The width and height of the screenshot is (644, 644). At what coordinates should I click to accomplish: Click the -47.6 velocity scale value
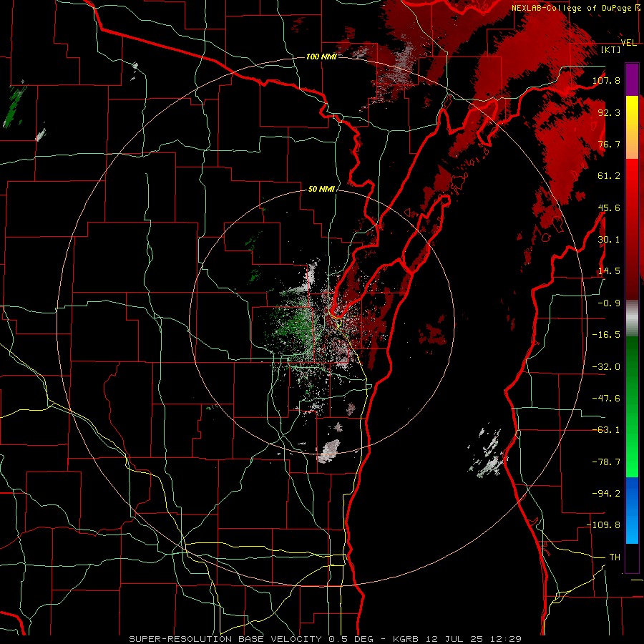(606, 399)
